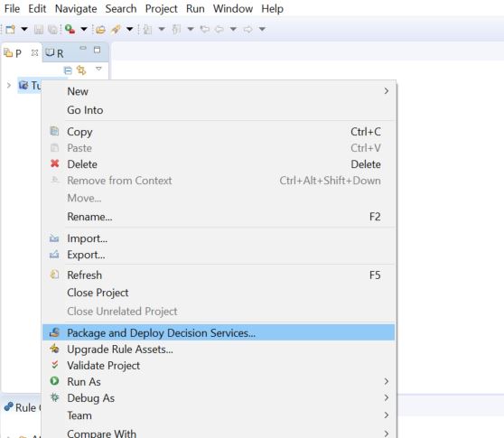Screen dimensions: 504x438
Task: Click the Collapse All icon
Action: click(x=68, y=70)
